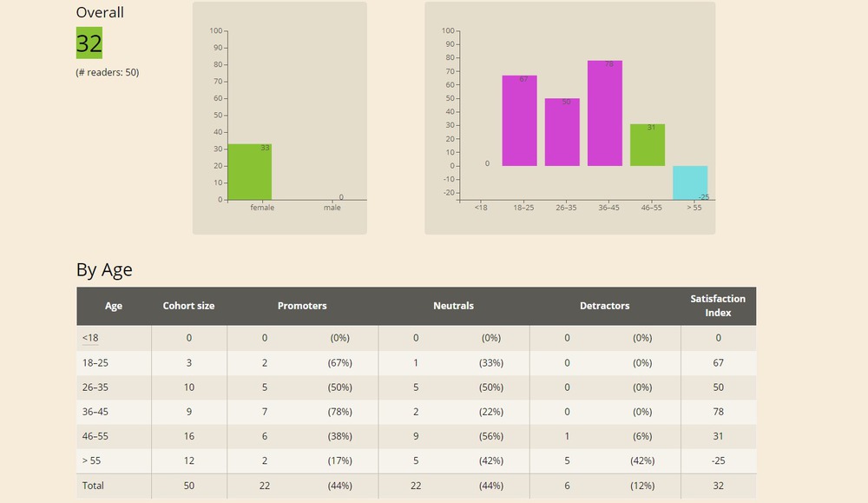Click the female bar in the gender chart
The width and height of the screenshot is (868, 503).
(248, 171)
